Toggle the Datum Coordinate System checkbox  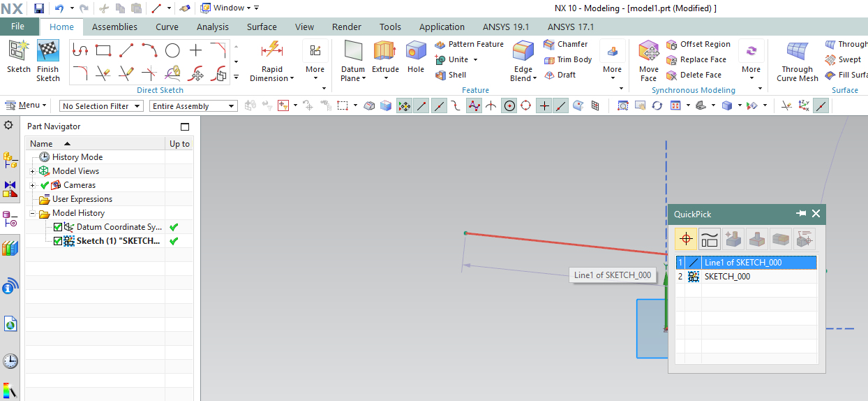(x=58, y=227)
